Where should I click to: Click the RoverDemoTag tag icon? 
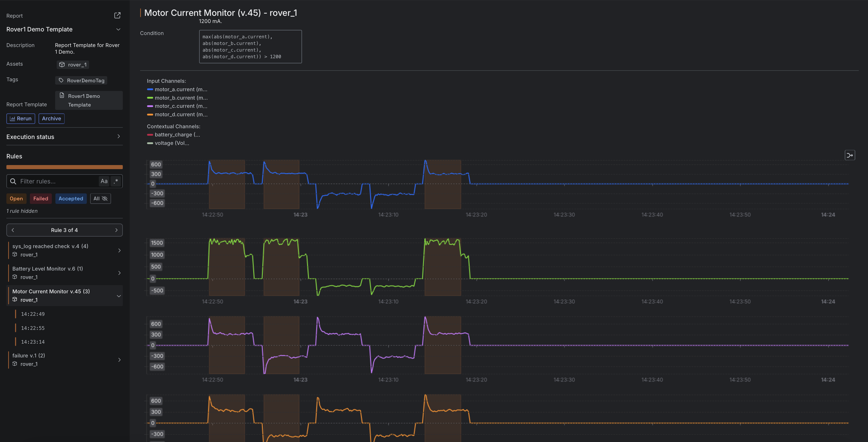[61, 80]
